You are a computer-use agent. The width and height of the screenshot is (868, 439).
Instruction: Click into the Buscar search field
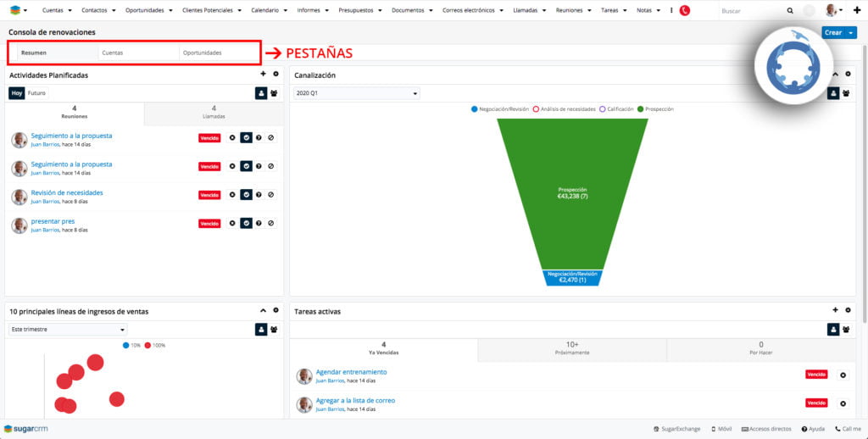[x=750, y=11]
